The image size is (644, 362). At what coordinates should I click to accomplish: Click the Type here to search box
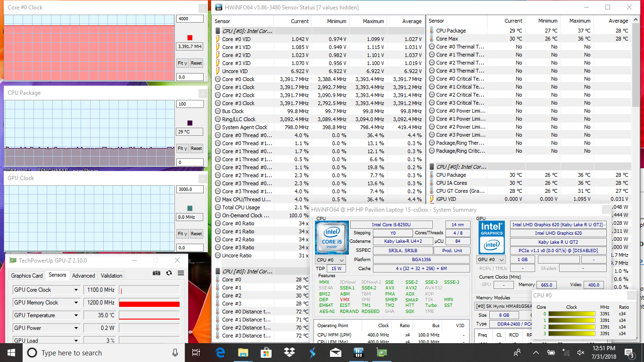(x=103, y=353)
